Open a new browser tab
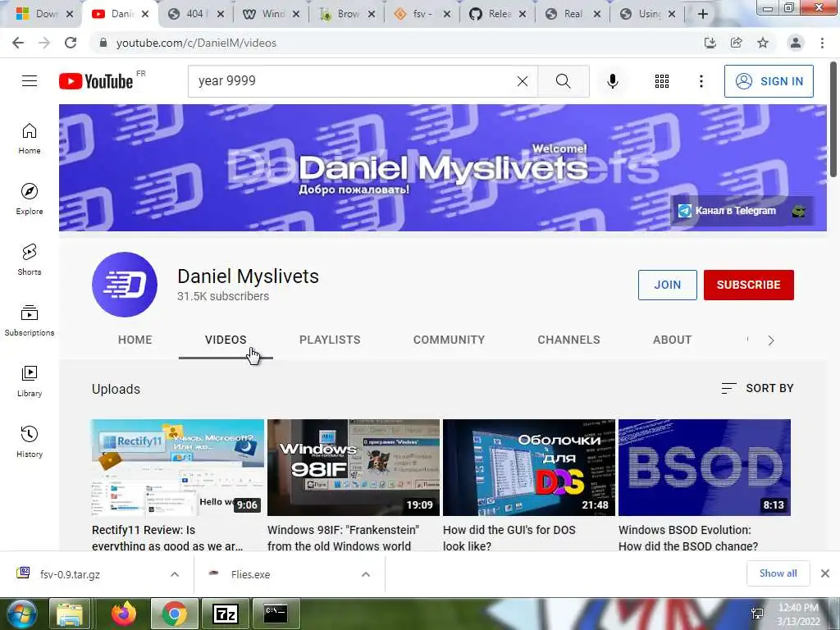840x630 pixels. 703,14
